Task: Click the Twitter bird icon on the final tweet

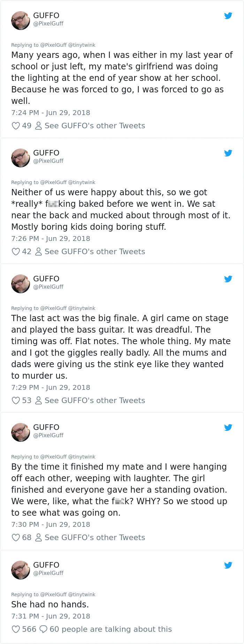Action: coord(228,565)
